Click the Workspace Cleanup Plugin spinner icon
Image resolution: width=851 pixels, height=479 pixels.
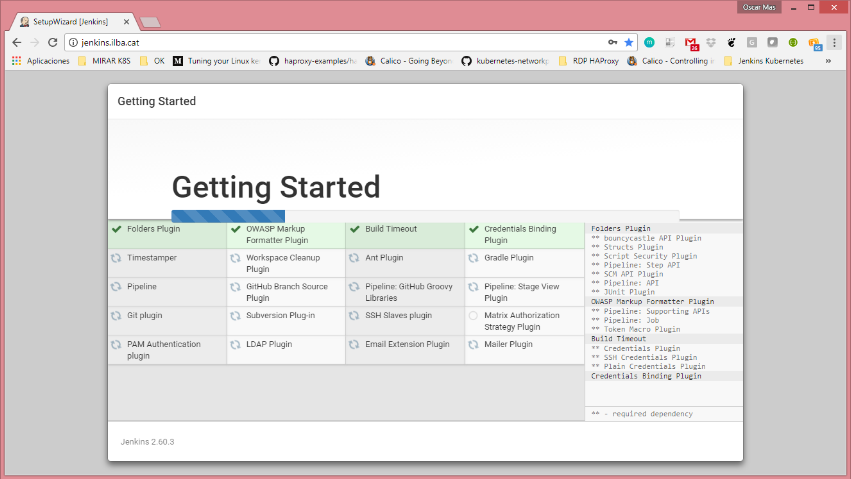click(x=235, y=258)
